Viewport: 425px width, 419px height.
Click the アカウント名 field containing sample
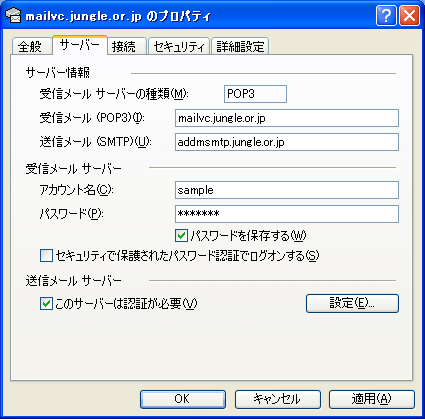(287, 190)
